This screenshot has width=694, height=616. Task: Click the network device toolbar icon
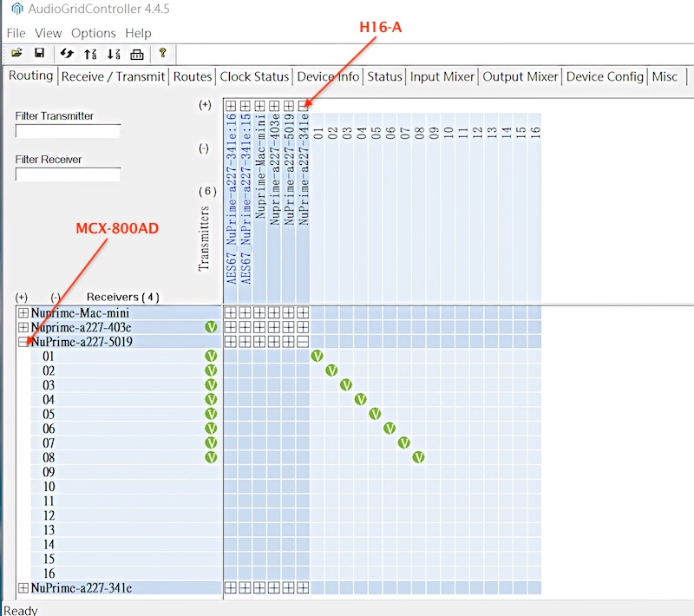click(136, 54)
